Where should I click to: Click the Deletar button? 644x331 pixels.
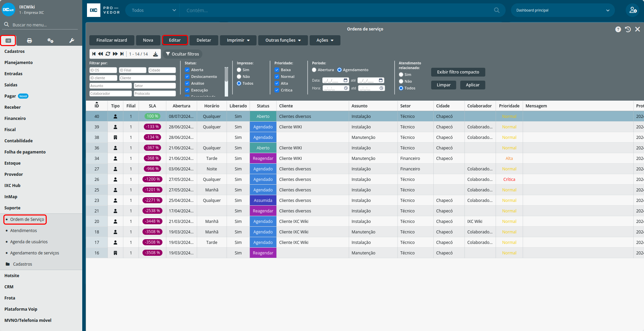pos(204,40)
